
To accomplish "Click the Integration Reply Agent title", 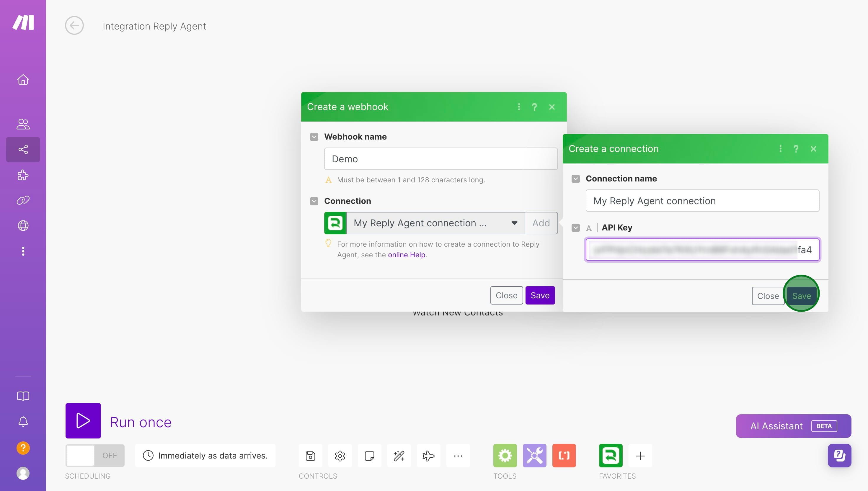I will 154,26.
